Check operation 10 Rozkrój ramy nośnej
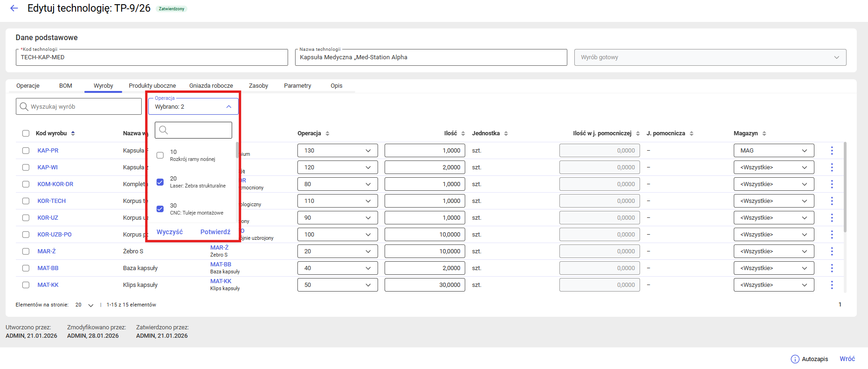Image resolution: width=868 pixels, height=369 pixels. pos(160,155)
